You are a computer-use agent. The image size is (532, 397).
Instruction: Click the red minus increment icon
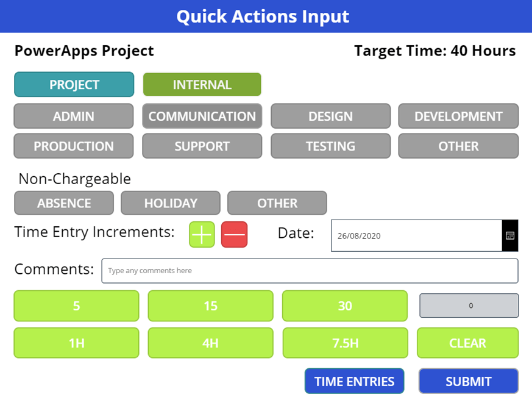pyautogui.click(x=234, y=234)
